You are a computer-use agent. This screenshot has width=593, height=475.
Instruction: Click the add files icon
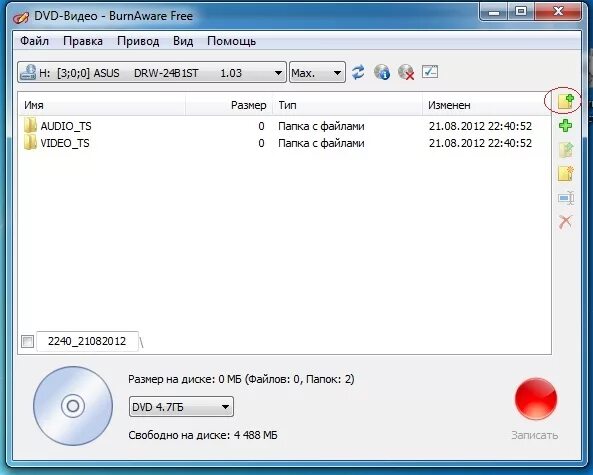[x=566, y=101]
